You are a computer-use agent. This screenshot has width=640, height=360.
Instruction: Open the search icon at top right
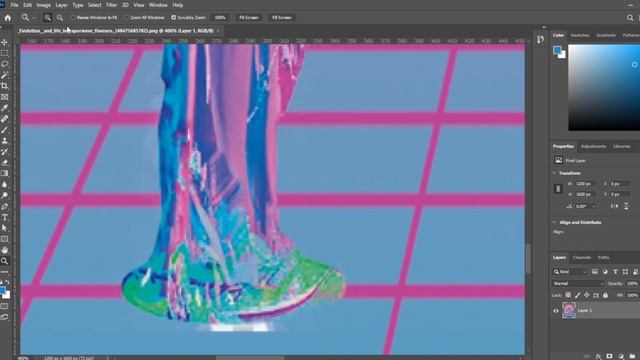click(x=630, y=18)
